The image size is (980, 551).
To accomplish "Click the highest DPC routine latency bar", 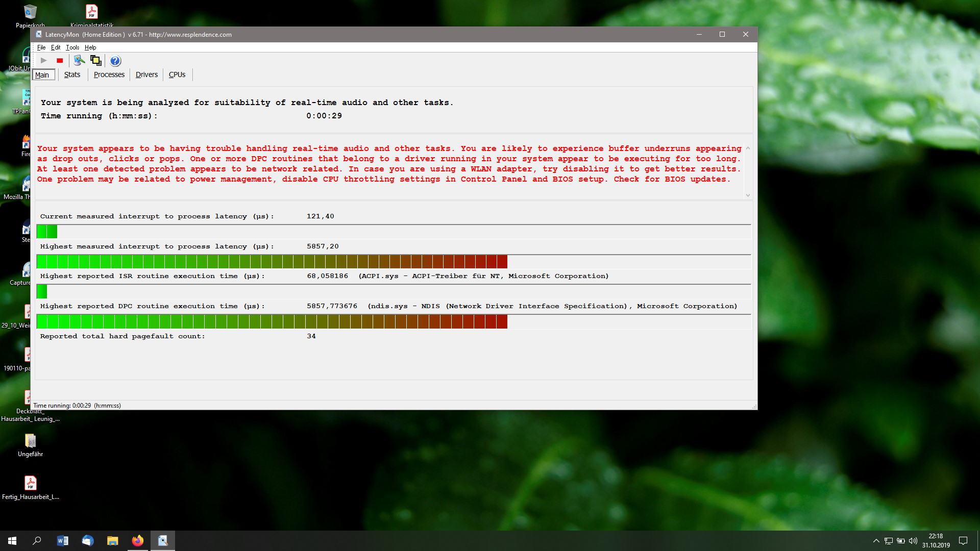I will click(272, 322).
